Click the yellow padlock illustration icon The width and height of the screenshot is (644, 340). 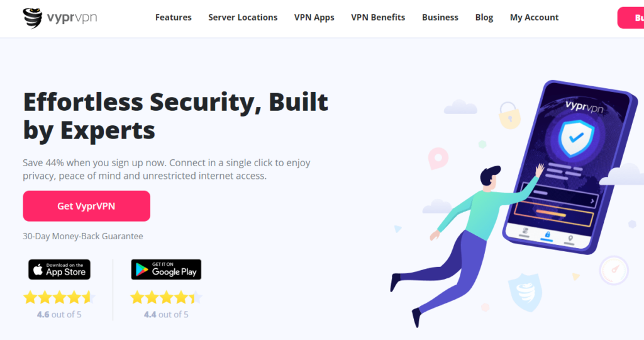coord(509,115)
